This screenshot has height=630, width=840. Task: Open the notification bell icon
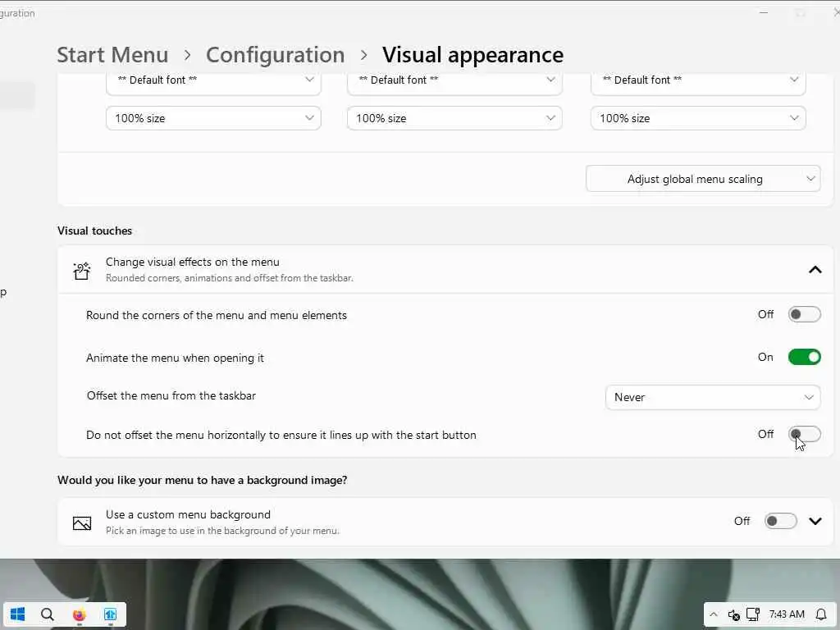click(x=820, y=614)
